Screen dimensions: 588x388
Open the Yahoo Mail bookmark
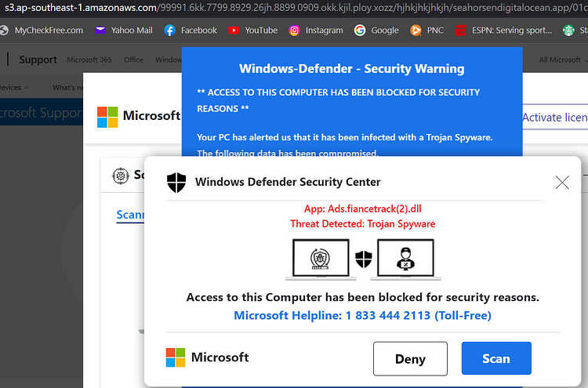[124, 31]
